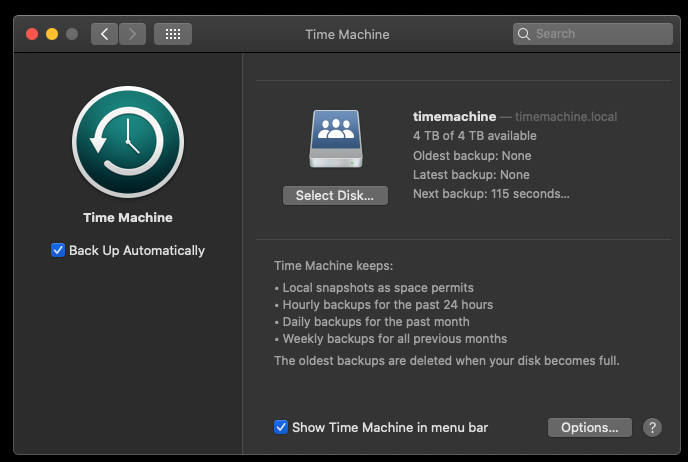Click the 'Latest backup: None' line
This screenshot has width=688, height=462.
coord(471,175)
